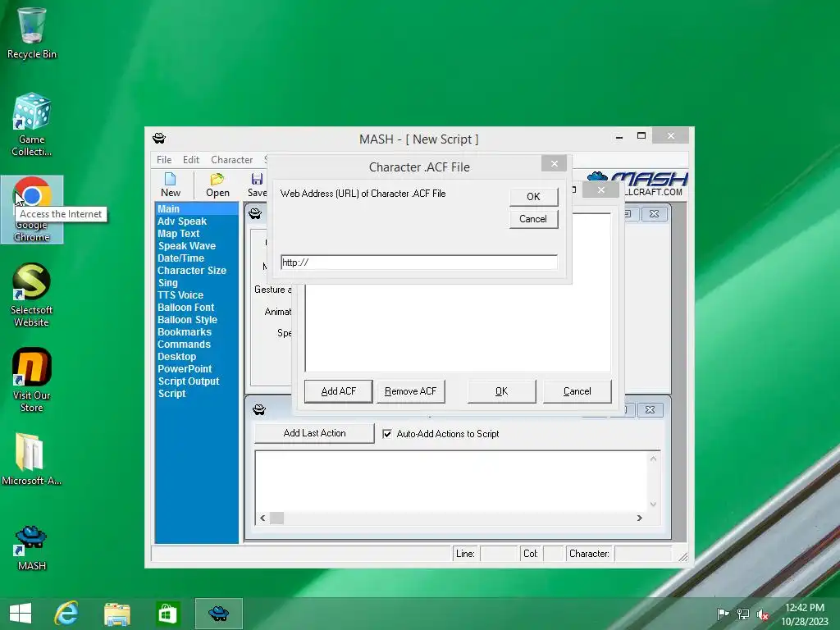Click the vertical scrollbar up arrow

pos(653,459)
